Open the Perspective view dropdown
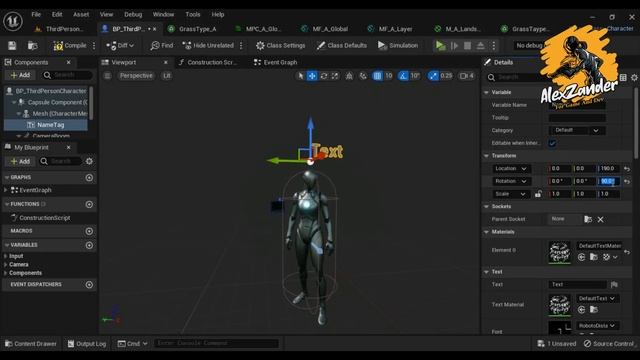640x360 pixels. (x=136, y=76)
